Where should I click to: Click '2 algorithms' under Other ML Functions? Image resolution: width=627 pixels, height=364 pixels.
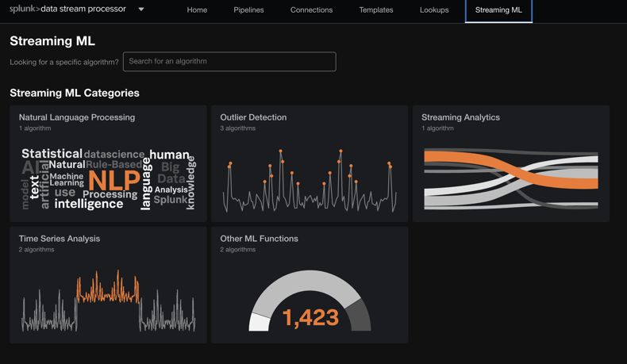click(237, 250)
